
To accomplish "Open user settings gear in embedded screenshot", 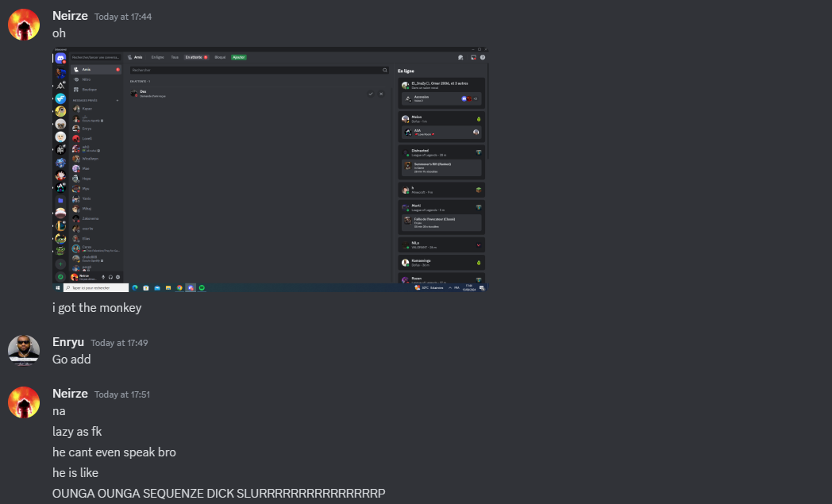I will (118, 277).
